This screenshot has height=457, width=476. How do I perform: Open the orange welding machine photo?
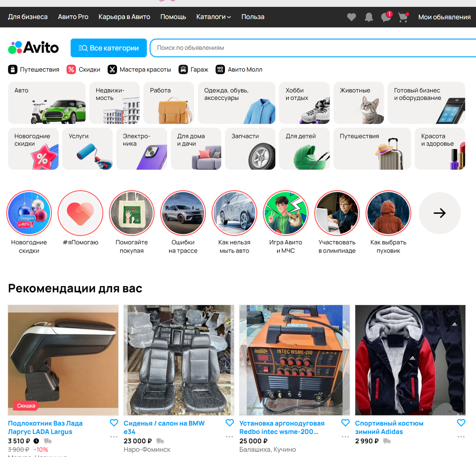point(295,360)
